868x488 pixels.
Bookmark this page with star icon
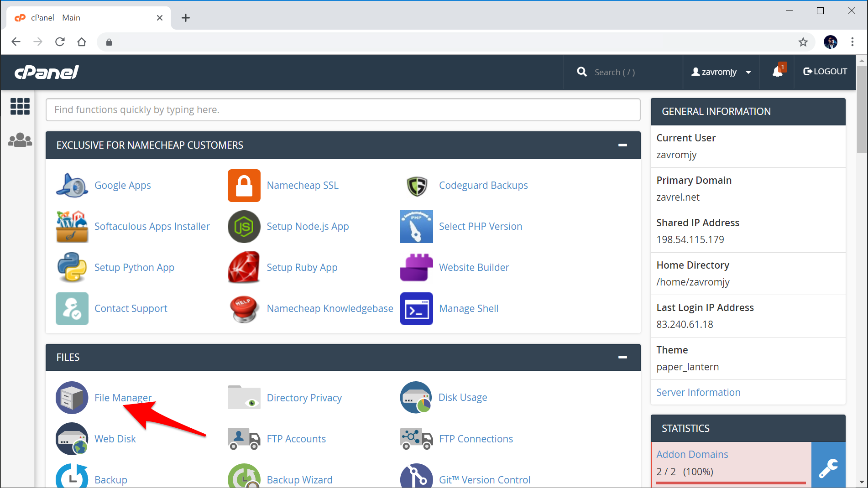(x=803, y=42)
